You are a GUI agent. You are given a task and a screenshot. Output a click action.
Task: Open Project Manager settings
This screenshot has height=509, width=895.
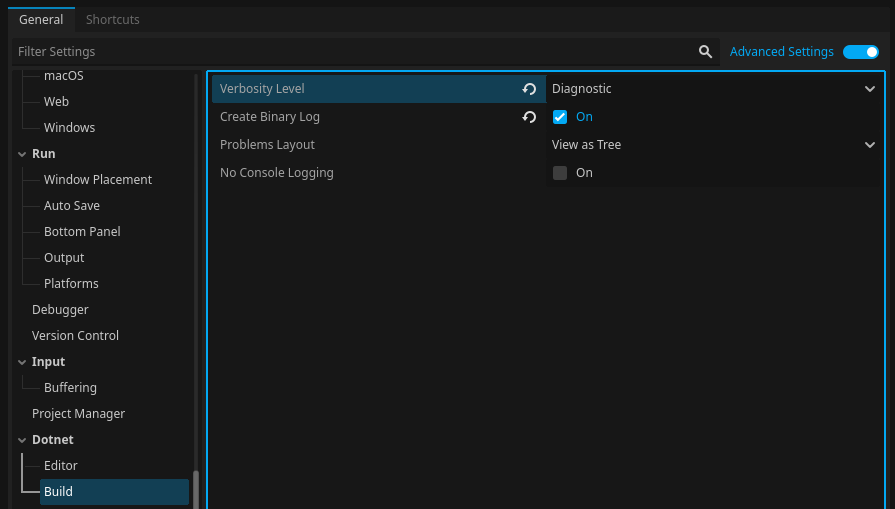click(x=78, y=414)
